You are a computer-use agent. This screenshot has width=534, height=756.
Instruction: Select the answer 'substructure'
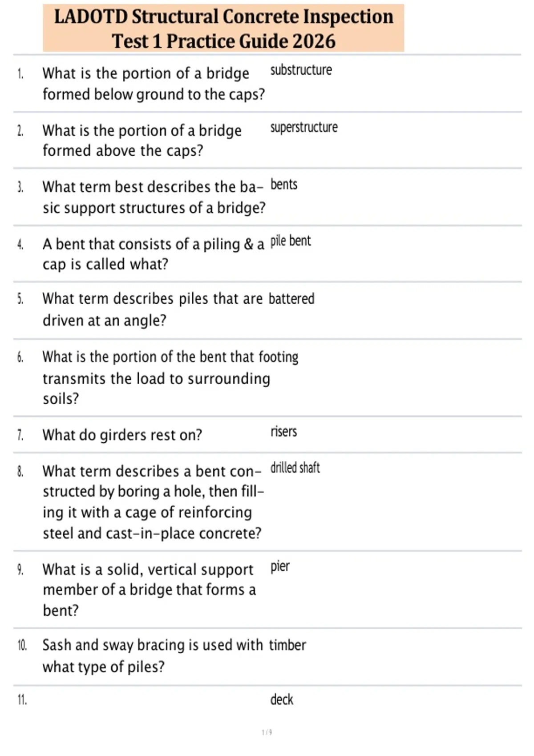(x=301, y=70)
